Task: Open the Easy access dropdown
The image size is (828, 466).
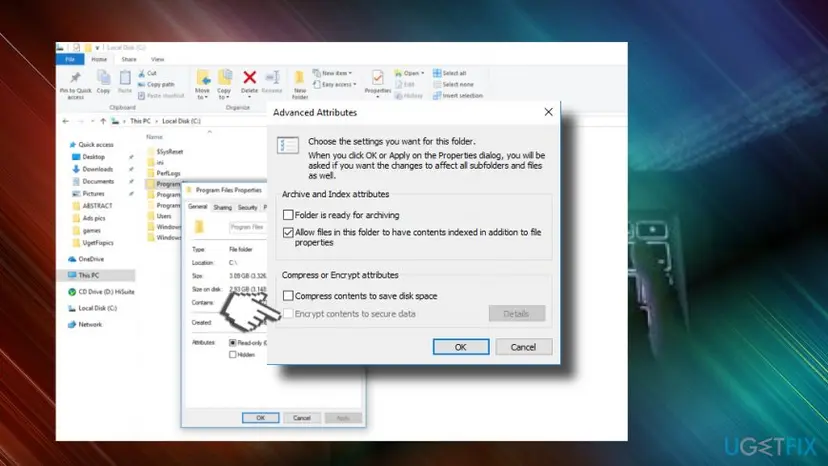Action: point(334,85)
